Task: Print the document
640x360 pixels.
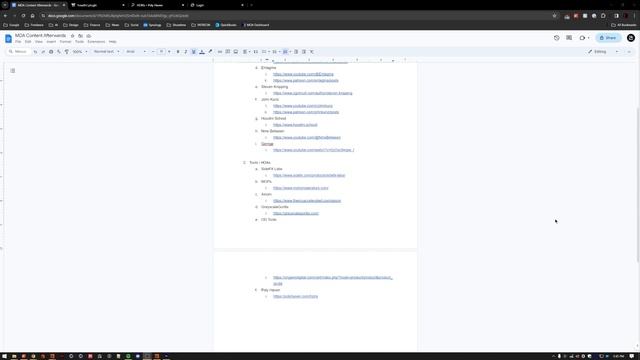Action: coord(51,52)
